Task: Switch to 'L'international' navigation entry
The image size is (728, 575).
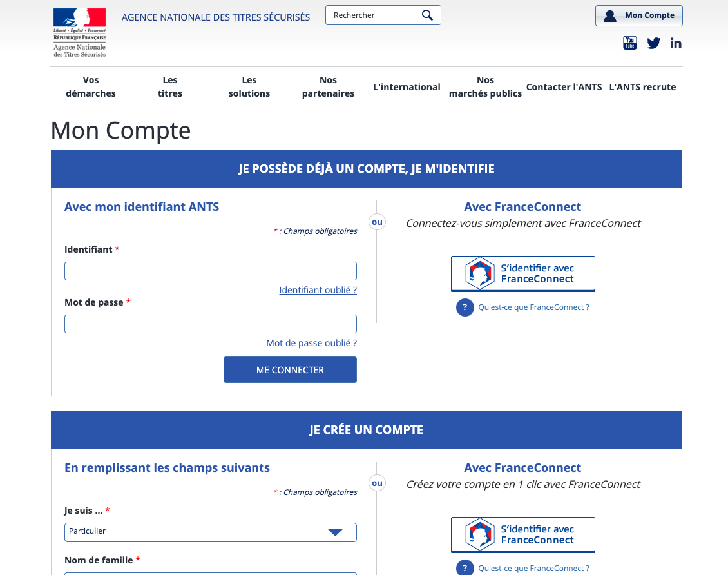Action: [407, 86]
